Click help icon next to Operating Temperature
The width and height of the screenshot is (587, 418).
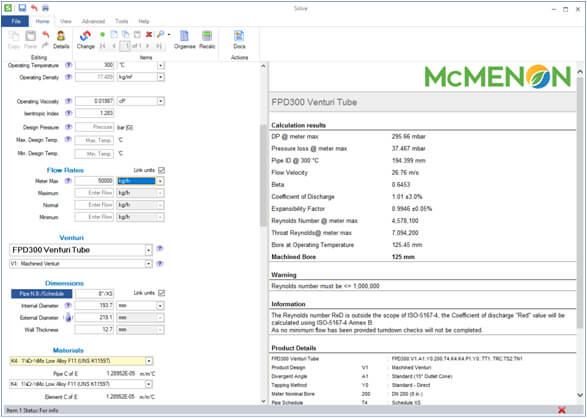(x=68, y=65)
